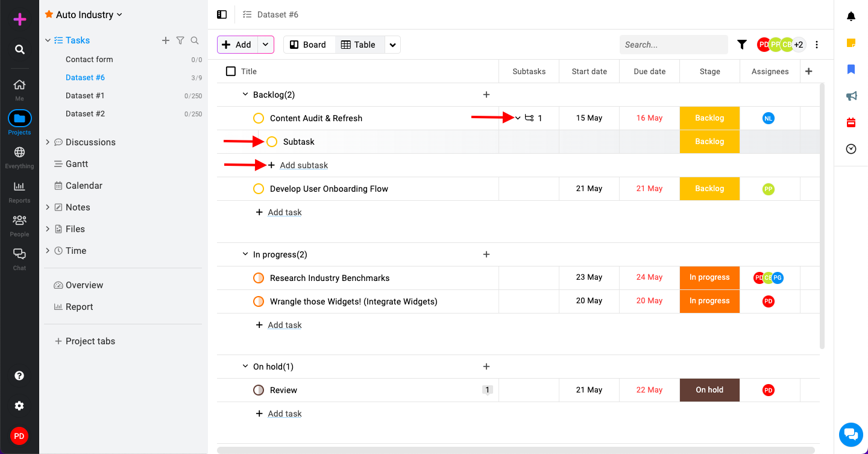Click plus icon in In progress group header

[486, 254]
